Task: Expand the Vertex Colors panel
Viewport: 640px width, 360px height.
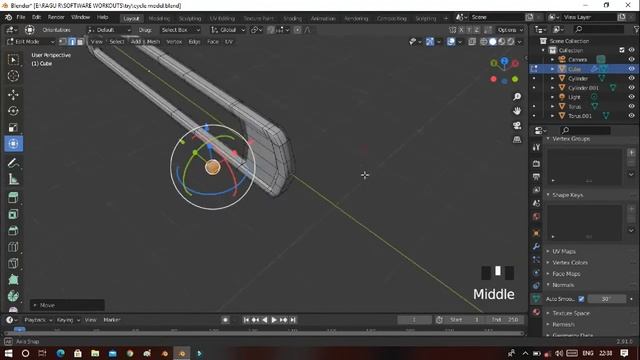Action: [x=569, y=262]
